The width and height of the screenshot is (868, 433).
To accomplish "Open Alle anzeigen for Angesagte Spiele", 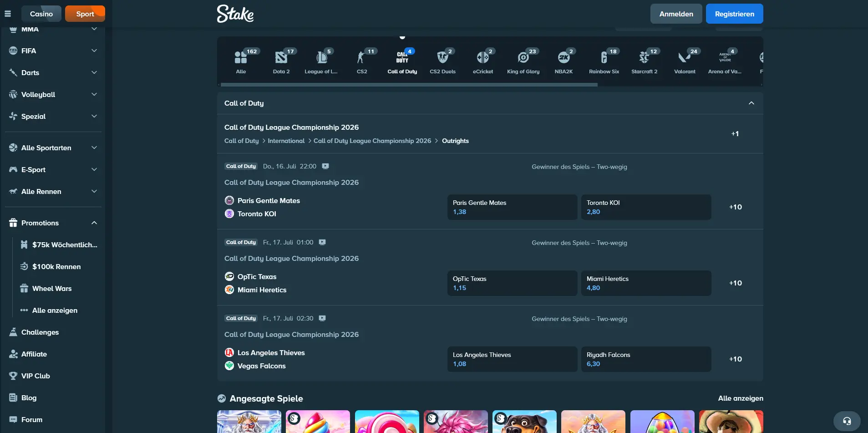I will pos(741,398).
